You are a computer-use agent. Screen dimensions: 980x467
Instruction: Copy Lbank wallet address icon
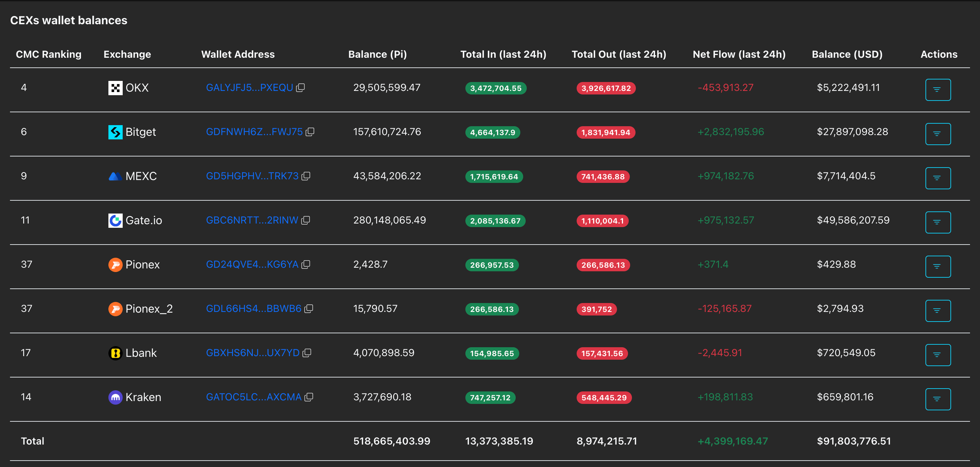coord(307,353)
